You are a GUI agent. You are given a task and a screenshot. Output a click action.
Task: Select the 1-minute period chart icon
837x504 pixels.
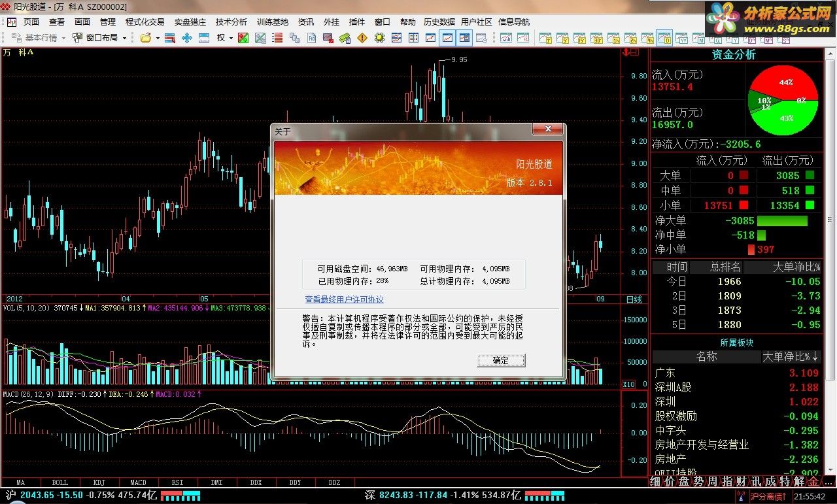point(545,38)
